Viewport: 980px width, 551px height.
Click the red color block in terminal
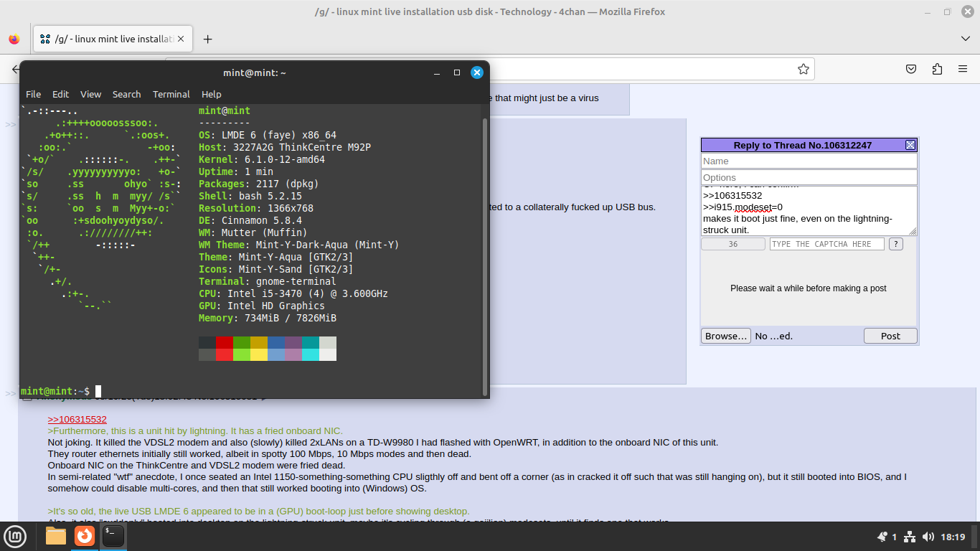click(224, 342)
